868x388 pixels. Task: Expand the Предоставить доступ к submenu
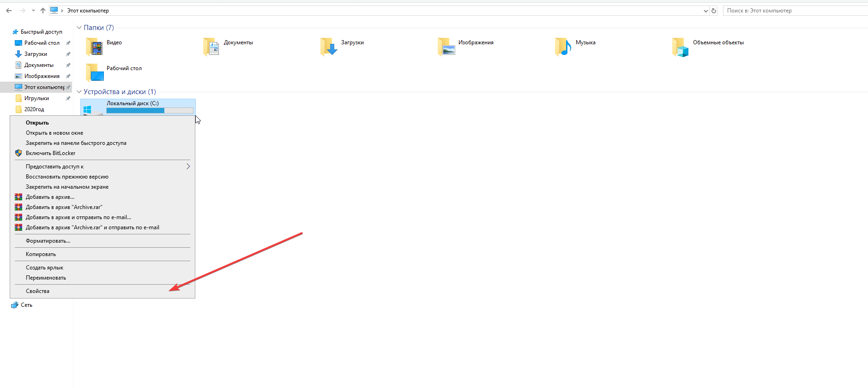click(188, 167)
